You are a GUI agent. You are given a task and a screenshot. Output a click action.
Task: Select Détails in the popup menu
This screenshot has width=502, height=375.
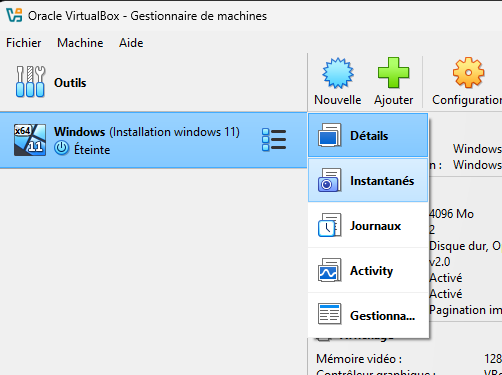point(368,135)
